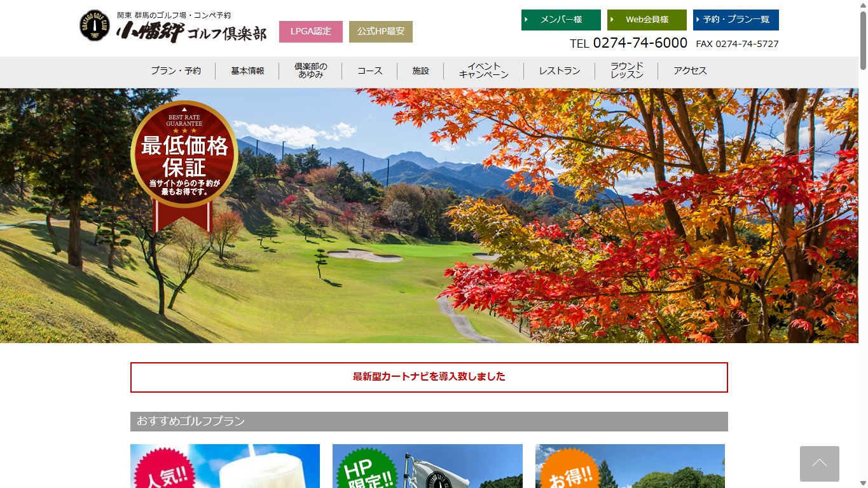Click the scrollbar down arrow

point(863,483)
